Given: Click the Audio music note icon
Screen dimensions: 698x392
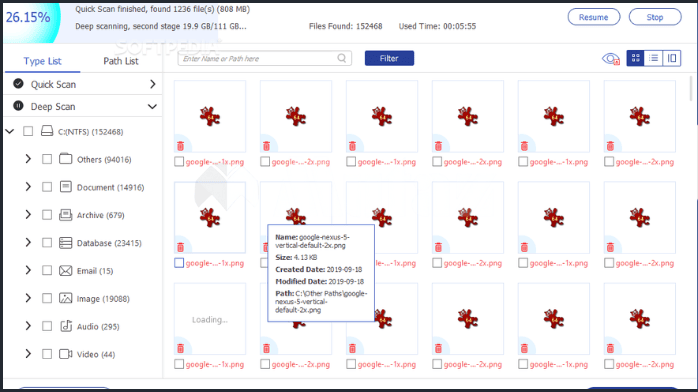Looking at the screenshot, I should click(x=66, y=326).
